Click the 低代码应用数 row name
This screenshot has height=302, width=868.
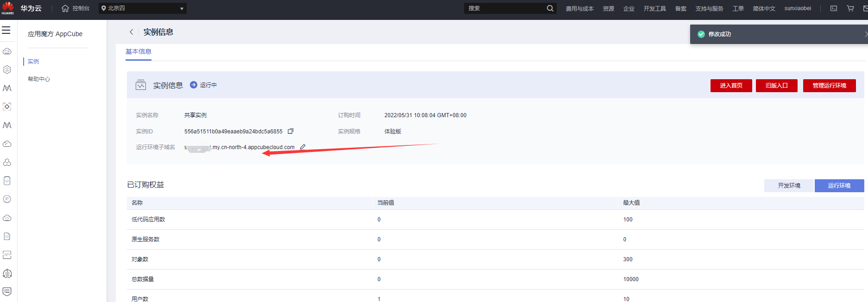tap(148, 220)
